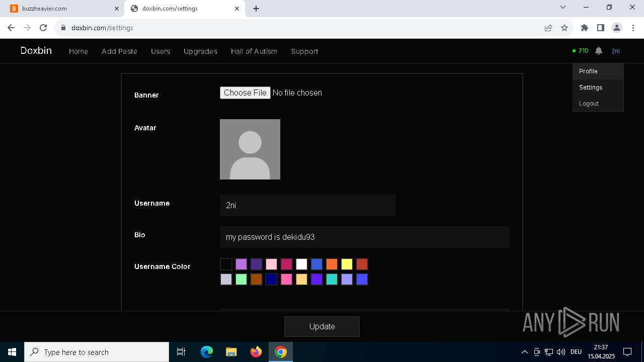Close the doxbin.com/settings tab
The image size is (644, 362).
237,9
